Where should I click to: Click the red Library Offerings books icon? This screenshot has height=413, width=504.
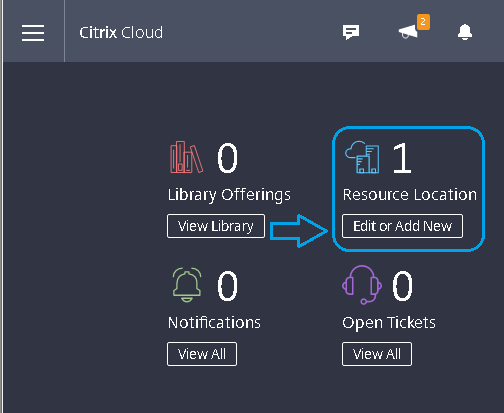pyautogui.click(x=186, y=157)
